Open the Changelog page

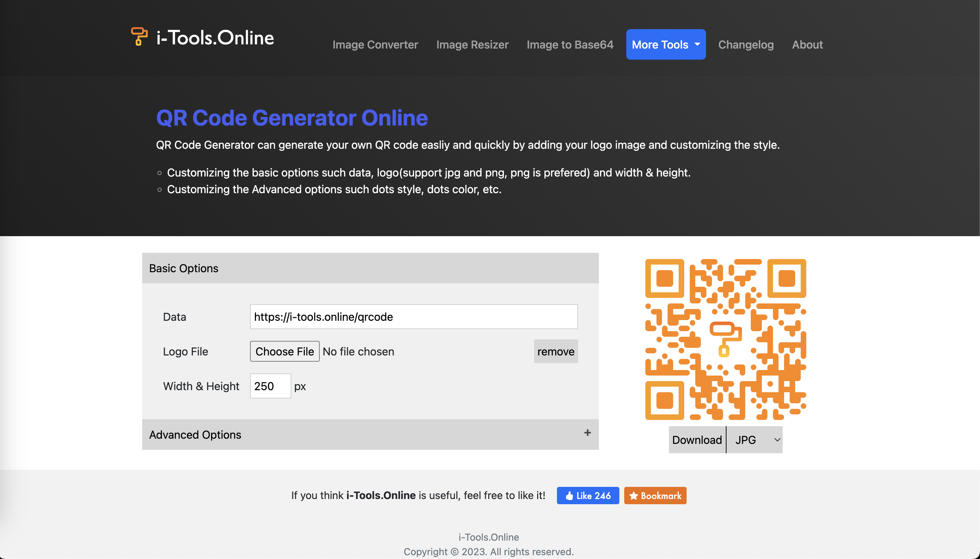(x=746, y=44)
